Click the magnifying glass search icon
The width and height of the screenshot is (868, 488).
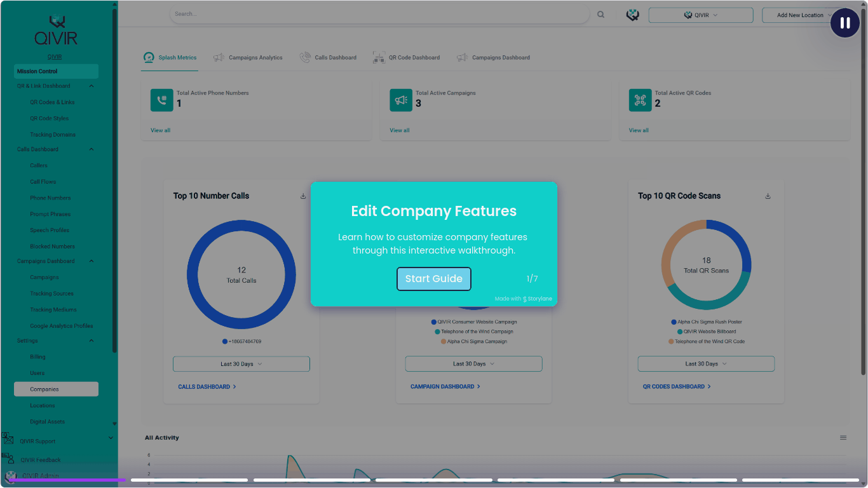click(601, 15)
